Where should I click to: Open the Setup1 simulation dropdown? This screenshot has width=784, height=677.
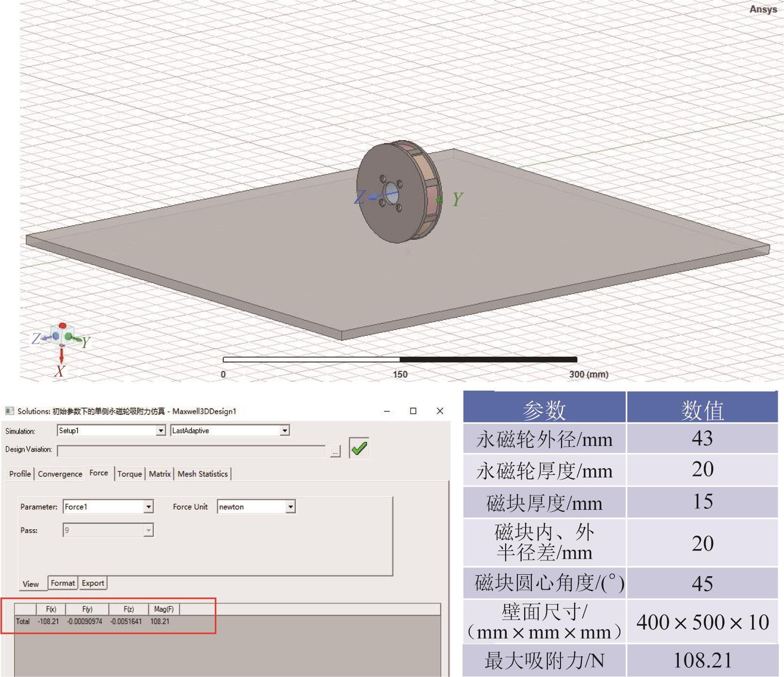[x=160, y=430]
